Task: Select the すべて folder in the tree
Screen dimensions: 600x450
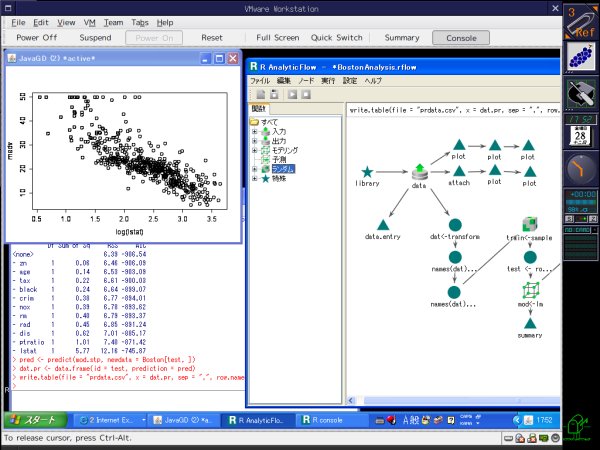Action: click(x=269, y=122)
